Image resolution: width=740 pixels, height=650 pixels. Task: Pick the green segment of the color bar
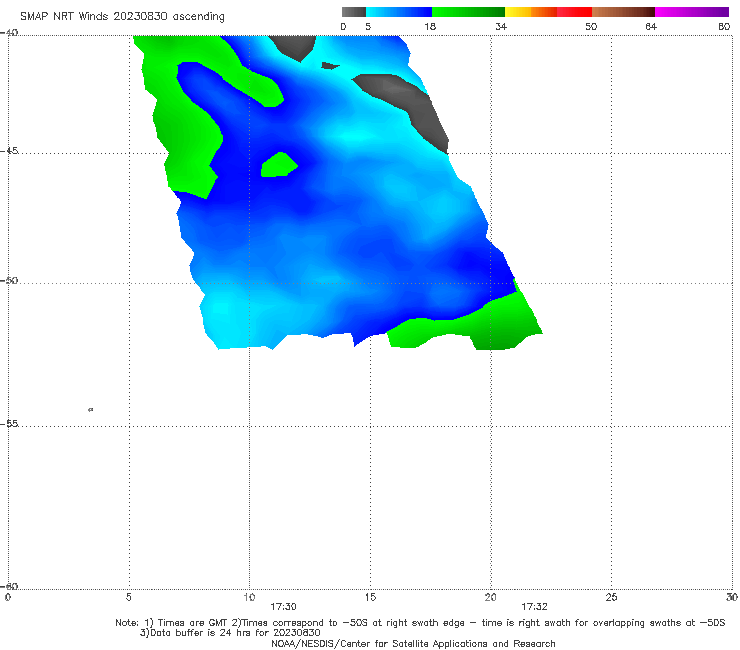tap(468, 12)
